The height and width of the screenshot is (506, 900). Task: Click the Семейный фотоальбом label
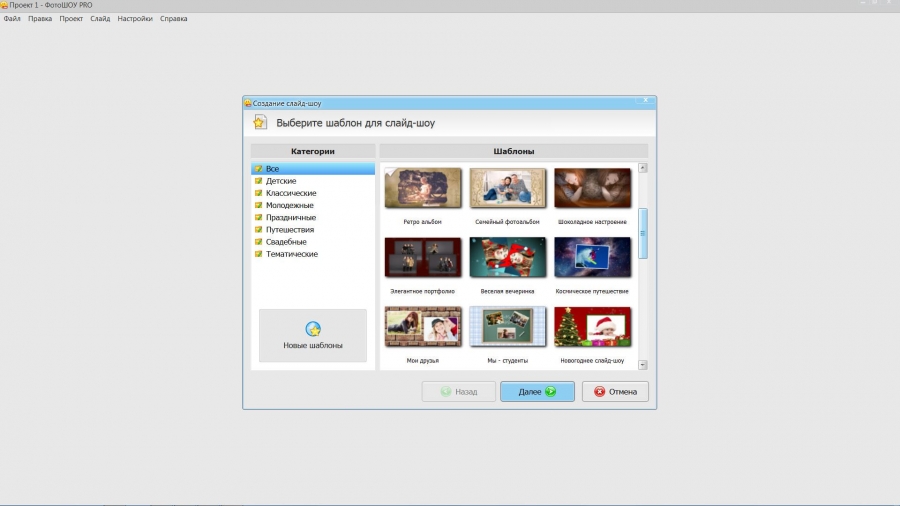507,221
